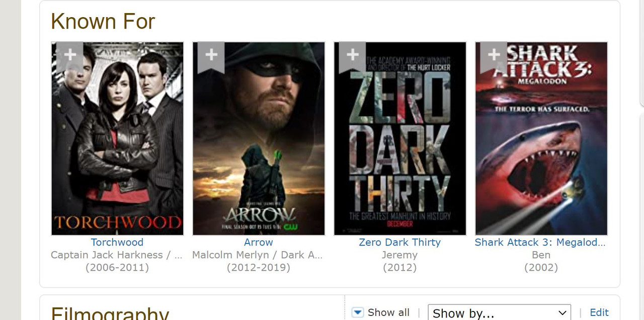The height and width of the screenshot is (320, 644).
Task: Open the Torchwood title link
Action: click(x=117, y=242)
